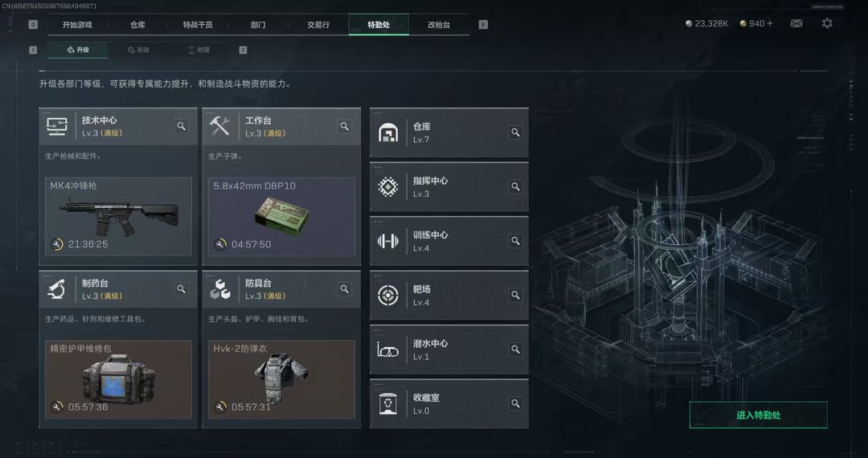Screen dimensions: 868x458
Task: Click magnifier on 仓库 Lv.7 row
Action: (515, 133)
